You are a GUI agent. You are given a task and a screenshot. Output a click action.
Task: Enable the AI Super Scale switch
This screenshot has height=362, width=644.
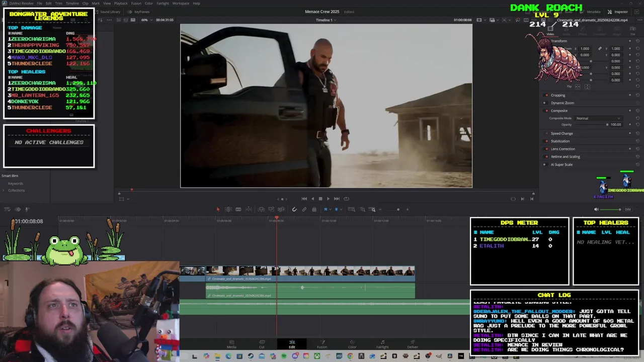(546, 164)
